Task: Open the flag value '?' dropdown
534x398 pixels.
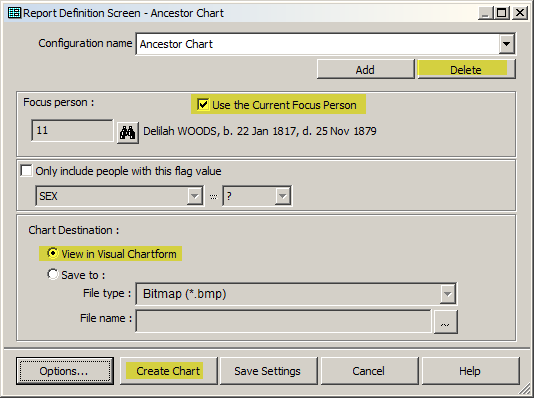Action: [x=283, y=196]
